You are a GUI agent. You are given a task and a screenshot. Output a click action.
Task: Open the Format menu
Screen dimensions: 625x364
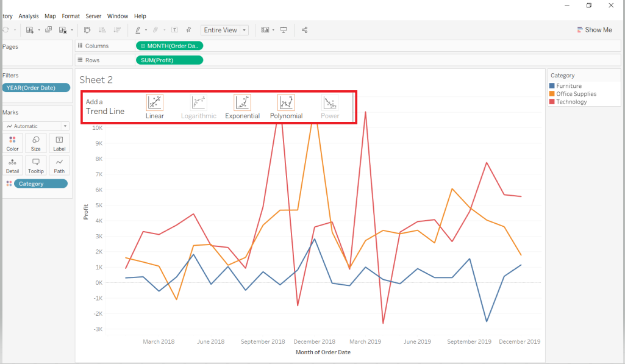(x=71, y=16)
